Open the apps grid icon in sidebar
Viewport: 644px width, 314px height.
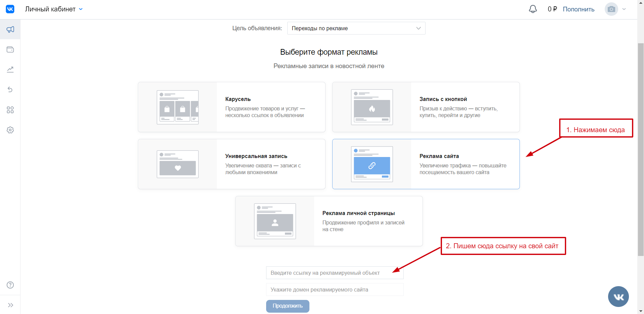pyautogui.click(x=10, y=110)
